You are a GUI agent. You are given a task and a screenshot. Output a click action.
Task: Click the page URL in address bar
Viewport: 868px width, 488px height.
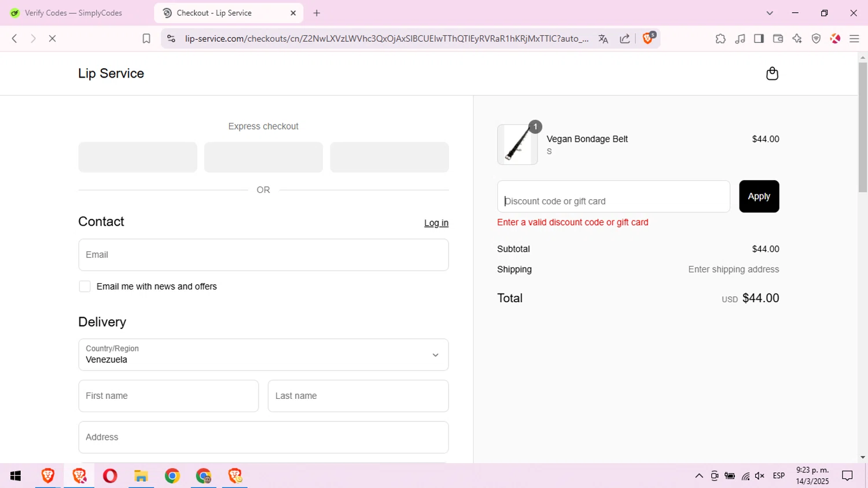(x=387, y=39)
